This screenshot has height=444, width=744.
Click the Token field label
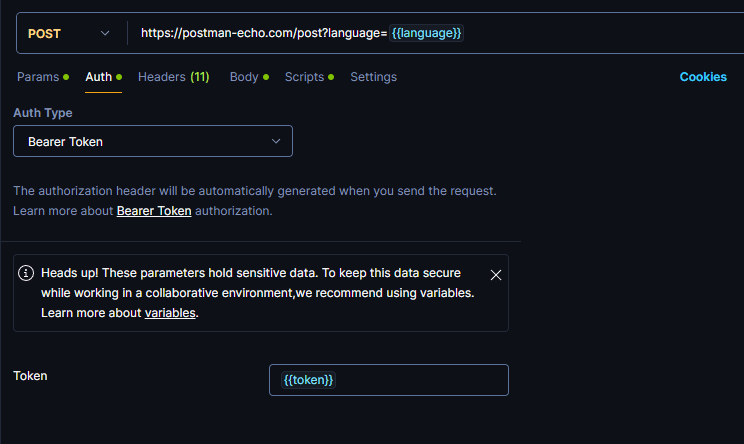click(30, 375)
